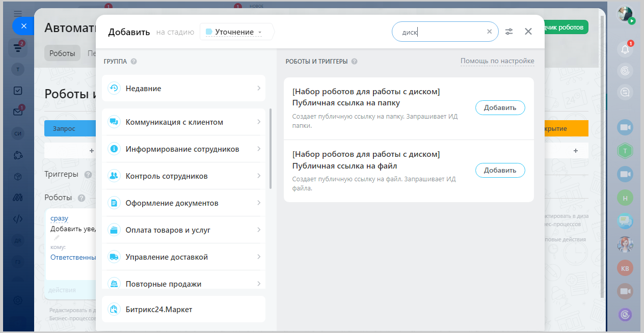Open Оплата товаров и услуг category
The width and height of the screenshot is (644, 333).
pyautogui.click(x=183, y=230)
